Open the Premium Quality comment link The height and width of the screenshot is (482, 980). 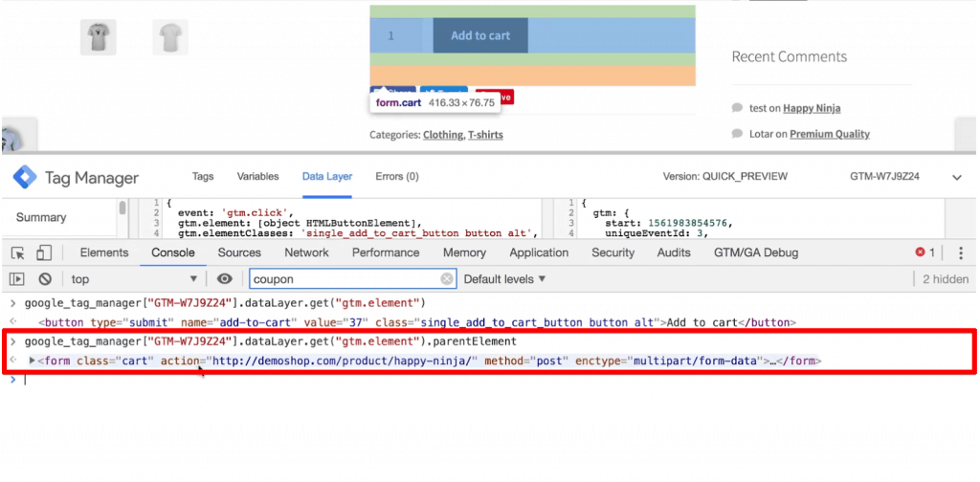coord(830,134)
